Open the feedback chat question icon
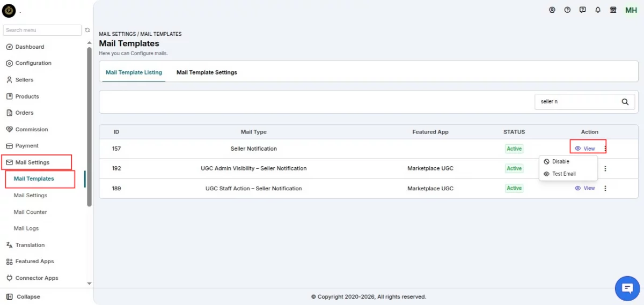Image resolution: width=644 pixels, height=305 pixels. tap(583, 10)
